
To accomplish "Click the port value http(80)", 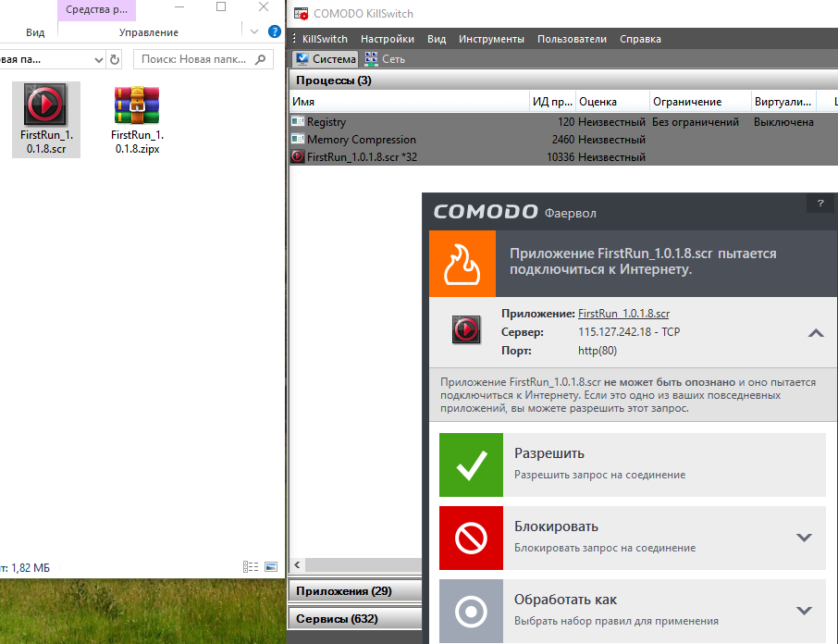I will point(598,351).
